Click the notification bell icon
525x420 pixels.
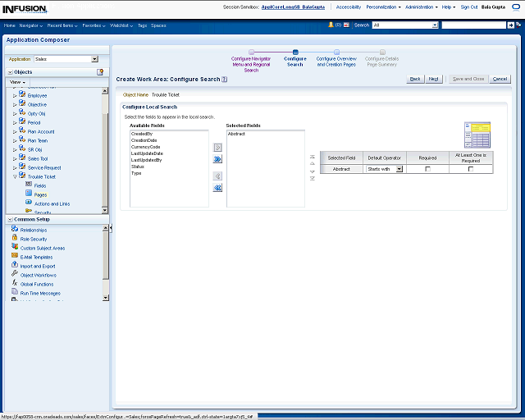tap(331, 25)
